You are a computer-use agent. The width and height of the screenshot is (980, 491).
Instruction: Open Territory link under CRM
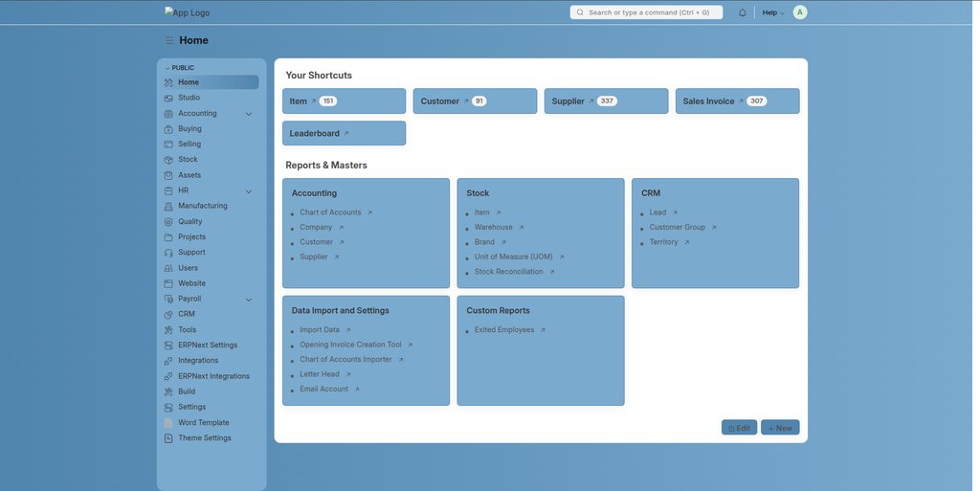pos(663,242)
